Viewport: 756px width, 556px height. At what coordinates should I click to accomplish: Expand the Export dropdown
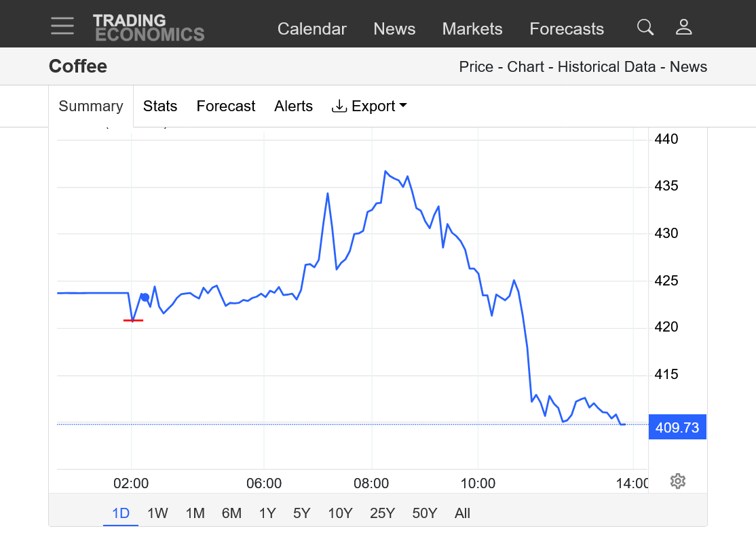pos(369,106)
